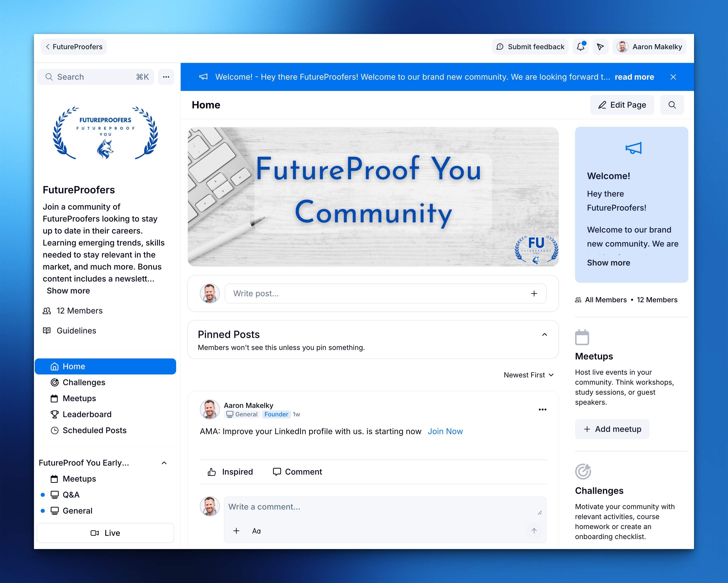728x583 pixels.
Task: Click plus icon in Write post box
Action: pos(534,294)
